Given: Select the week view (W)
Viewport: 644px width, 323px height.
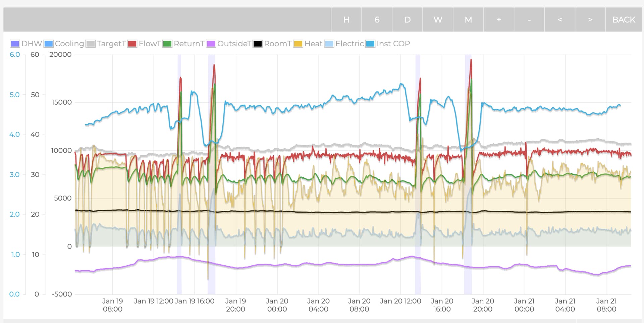Looking at the screenshot, I should tap(438, 20).
